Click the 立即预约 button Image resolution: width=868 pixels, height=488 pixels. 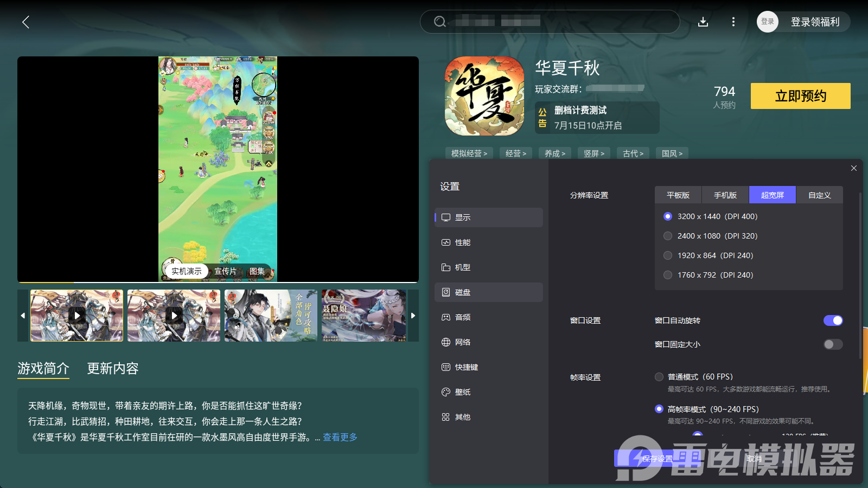[801, 96]
